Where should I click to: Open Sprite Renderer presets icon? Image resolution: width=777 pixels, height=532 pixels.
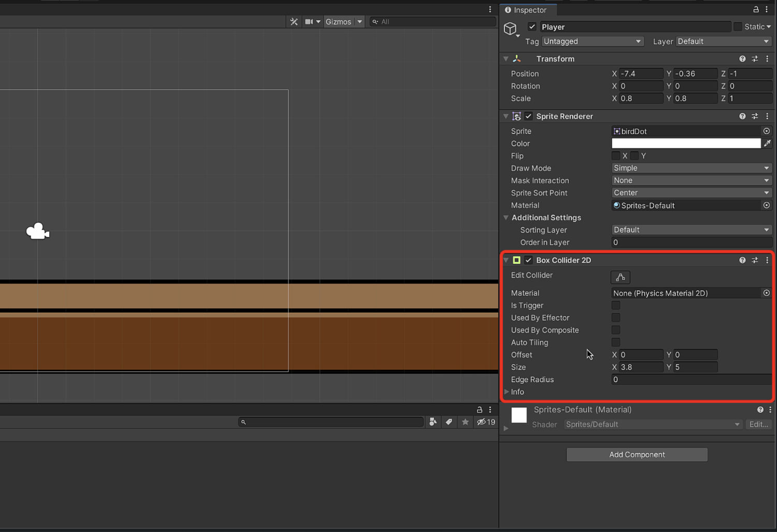(755, 117)
